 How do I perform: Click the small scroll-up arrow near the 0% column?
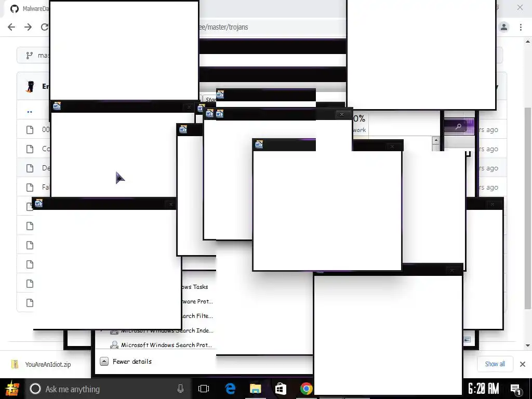(436, 140)
